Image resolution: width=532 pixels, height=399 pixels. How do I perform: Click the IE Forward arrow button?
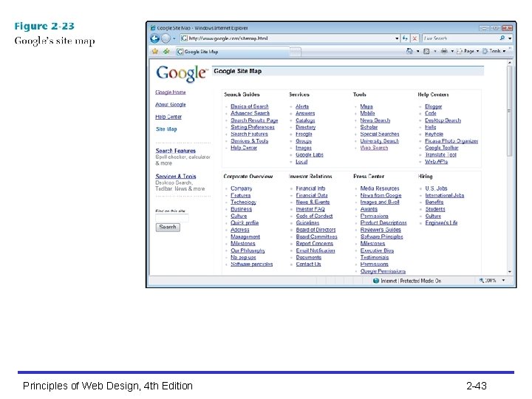[x=166, y=38]
